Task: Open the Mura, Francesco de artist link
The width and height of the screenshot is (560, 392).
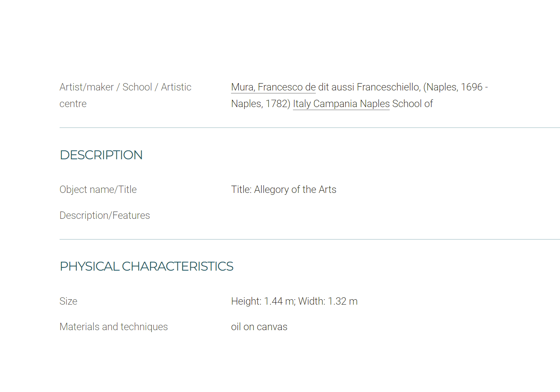Action: click(x=273, y=87)
